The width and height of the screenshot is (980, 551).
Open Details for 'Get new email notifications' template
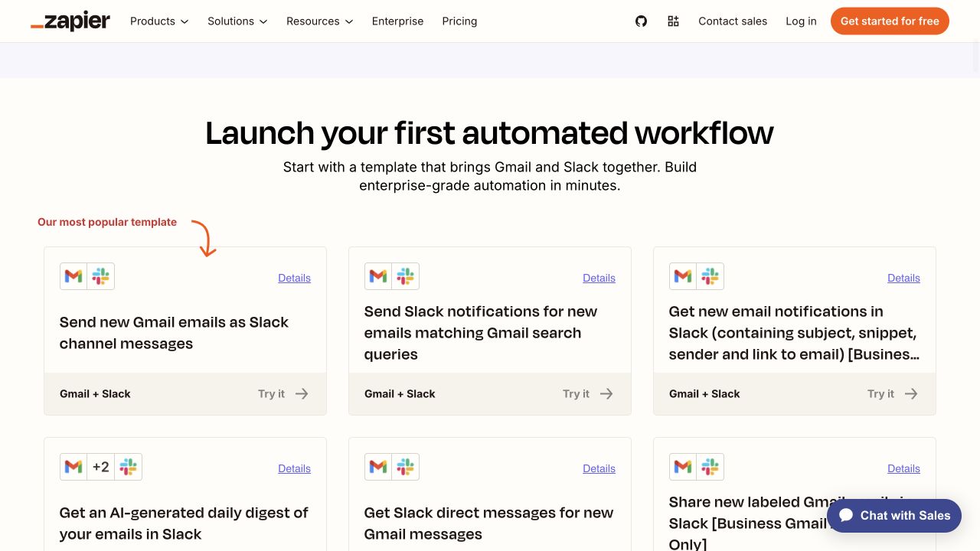click(903, 278)
